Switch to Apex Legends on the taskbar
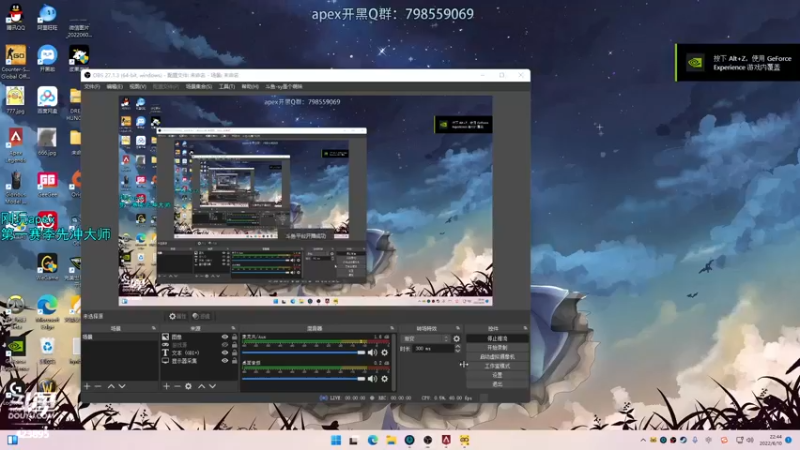The height and width of the screenshot is (450, 800). click(446, 440)
